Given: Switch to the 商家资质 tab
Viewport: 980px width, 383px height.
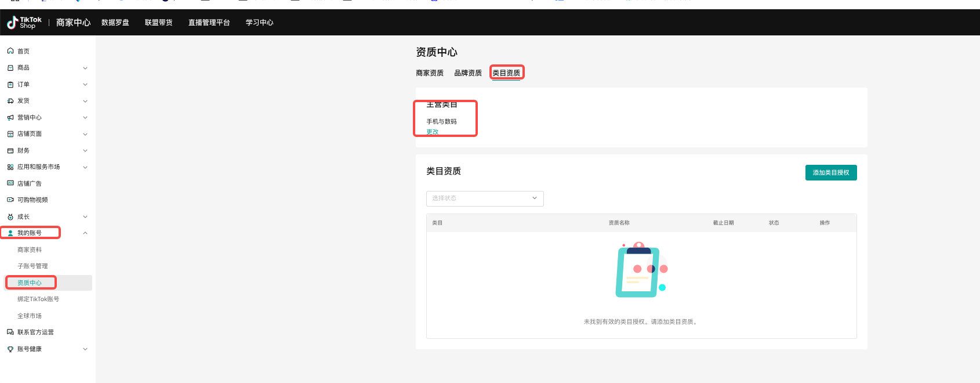Looking at the screenshot, I should (430, 73).
